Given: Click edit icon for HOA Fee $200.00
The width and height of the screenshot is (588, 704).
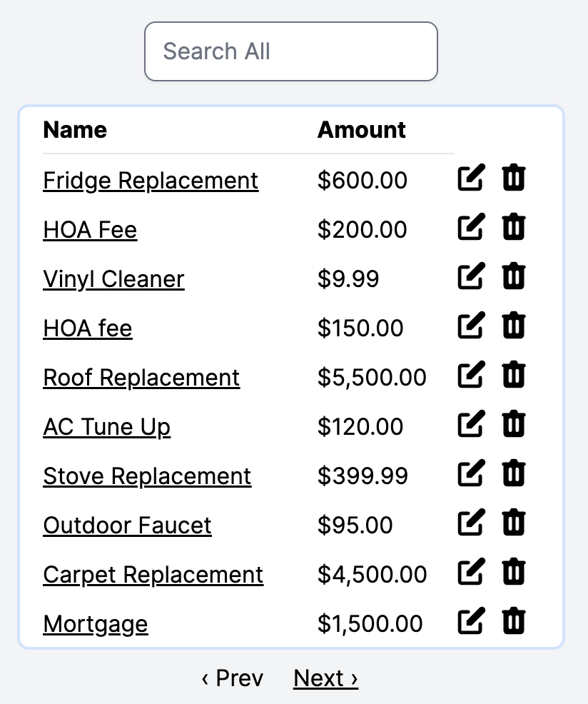Looking at the screenshot, I should [471, 227].
